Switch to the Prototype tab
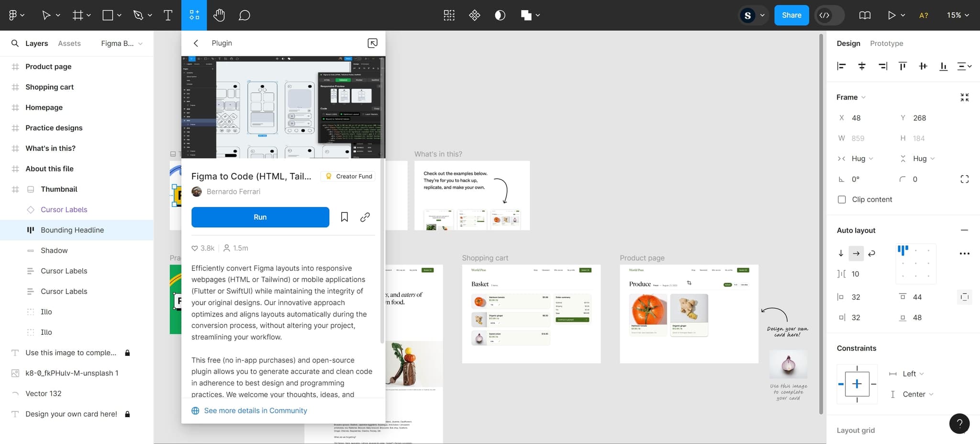980x444 pixels. [886, 43]
